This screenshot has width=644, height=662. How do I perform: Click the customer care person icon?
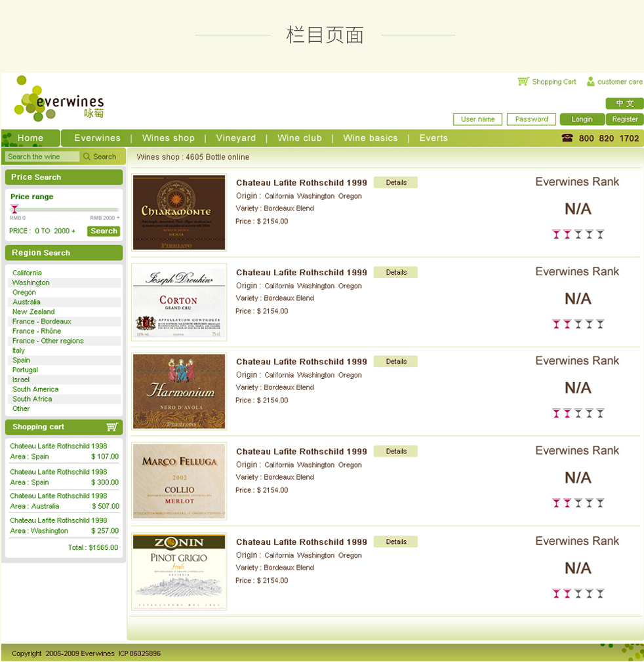coord(590,81)
